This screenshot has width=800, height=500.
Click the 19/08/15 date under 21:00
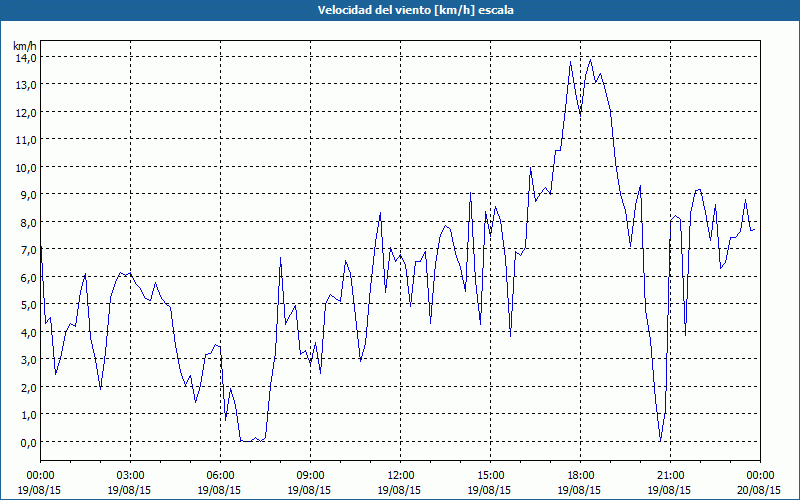669,490
